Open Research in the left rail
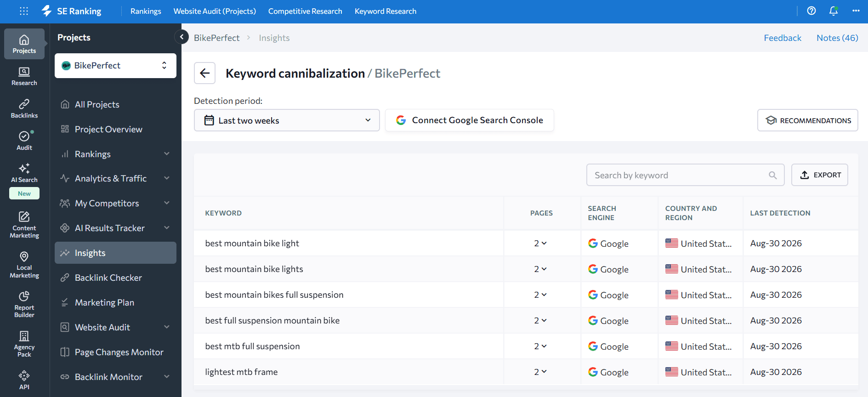The height and width of the screenshot is (397, 868). (x=24, y=76)
